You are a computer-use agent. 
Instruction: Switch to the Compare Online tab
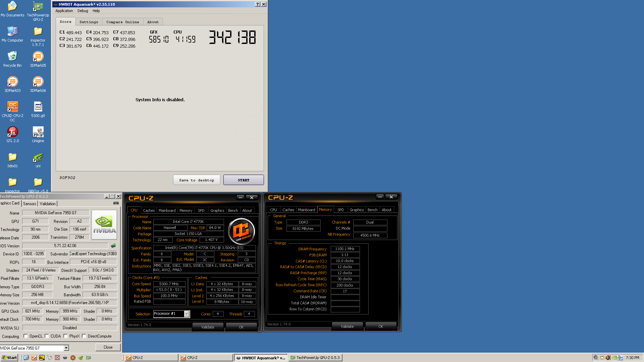point(122,22)
